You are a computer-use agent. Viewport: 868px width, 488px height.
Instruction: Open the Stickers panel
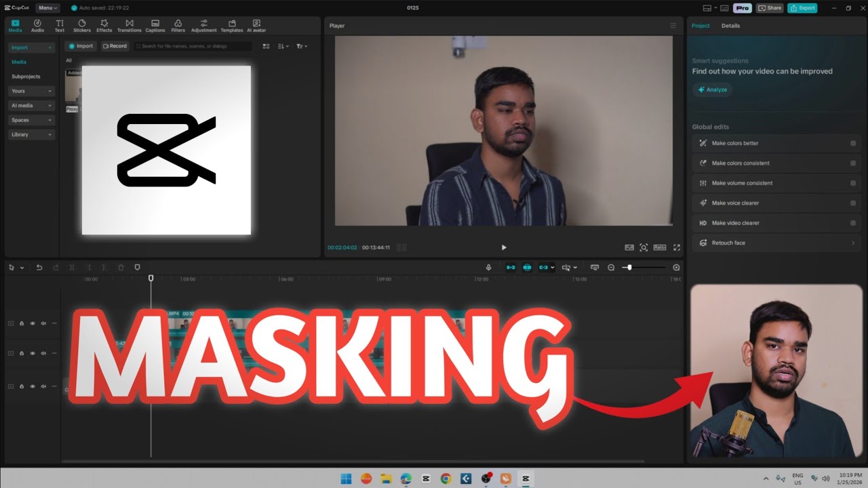tap(82, 26)
